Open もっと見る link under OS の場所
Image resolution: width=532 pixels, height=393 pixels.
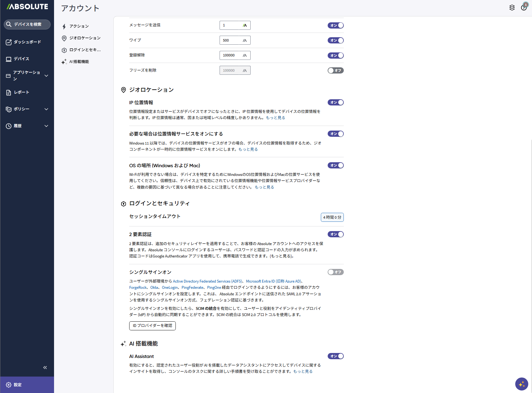pos(264,187)
